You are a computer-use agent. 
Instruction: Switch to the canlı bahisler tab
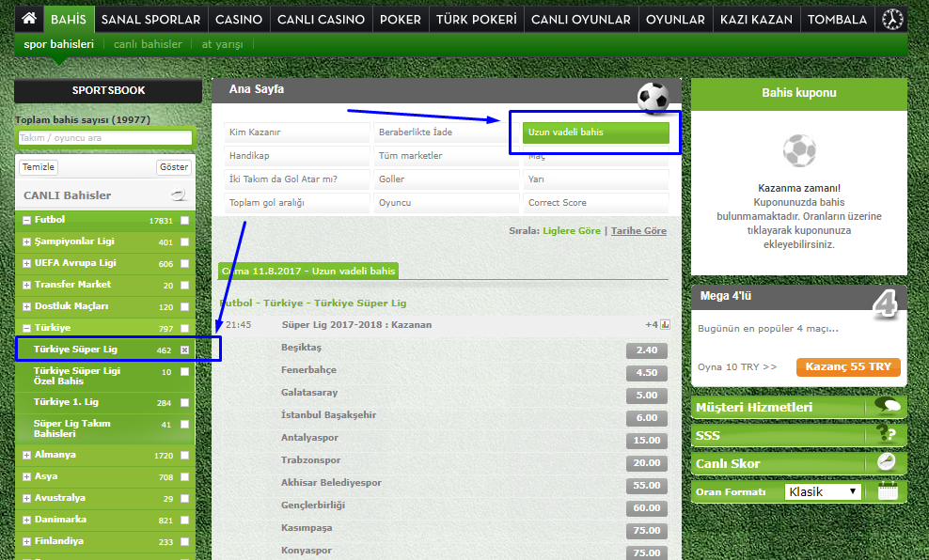pos(148,43)
